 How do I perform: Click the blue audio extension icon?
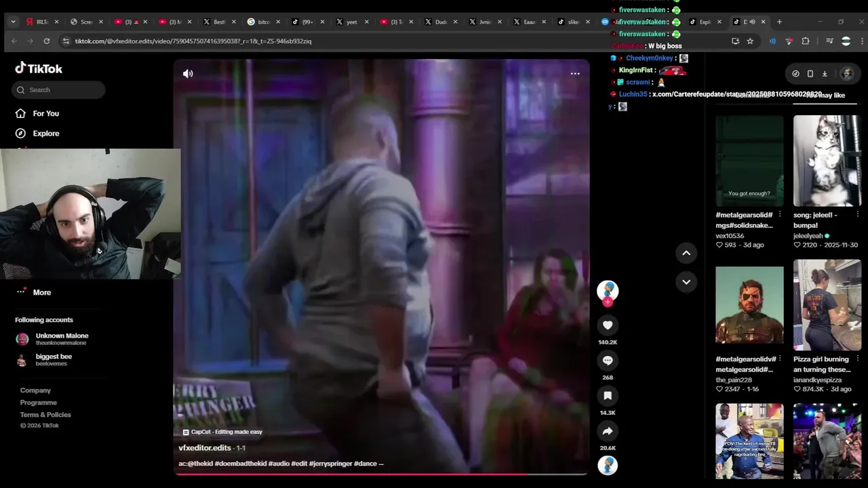tap(772, 41)
